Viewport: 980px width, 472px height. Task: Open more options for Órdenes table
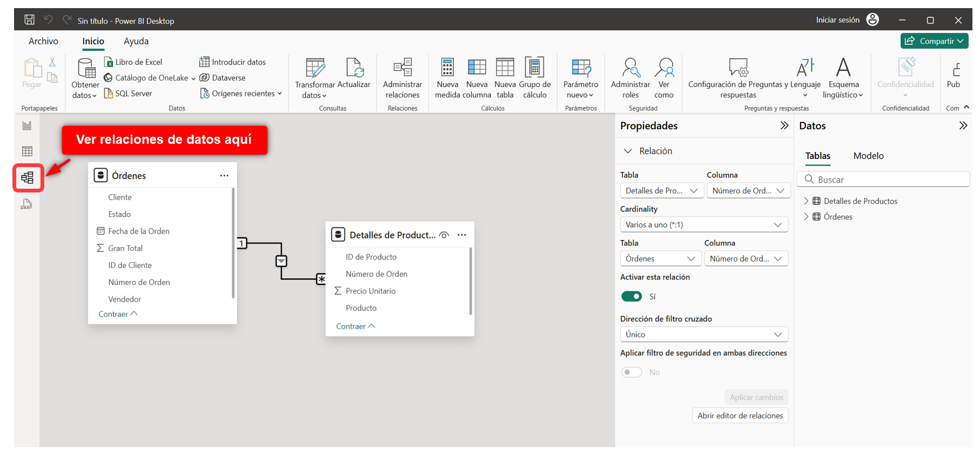pos(224,176)
